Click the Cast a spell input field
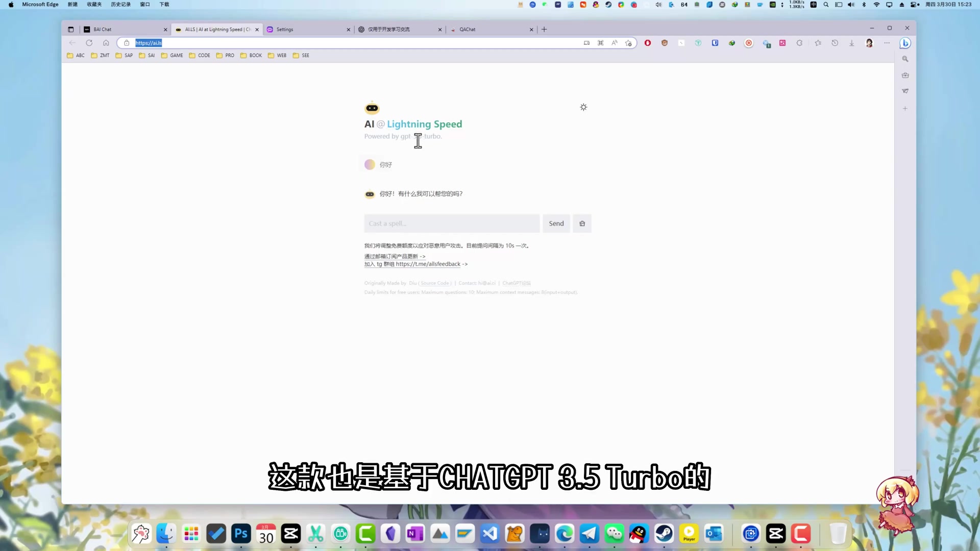980x551 pixels. [x=452, y=223]
